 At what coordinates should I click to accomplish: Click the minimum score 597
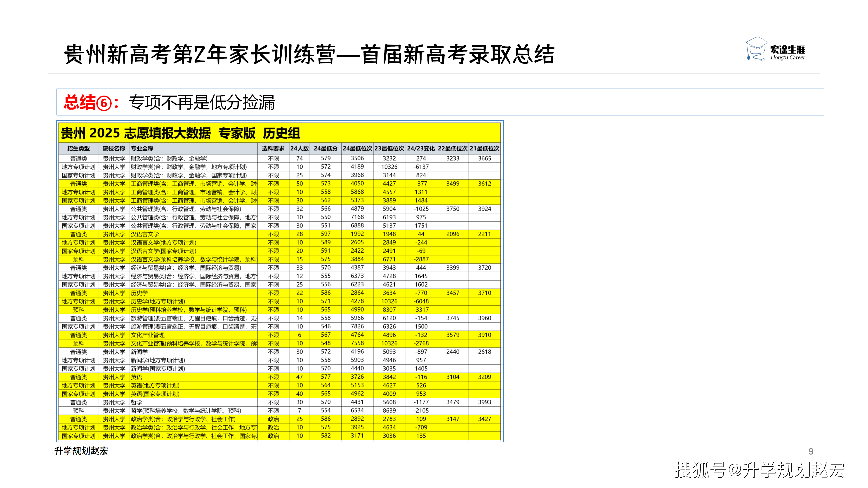[x=325, y=234]
